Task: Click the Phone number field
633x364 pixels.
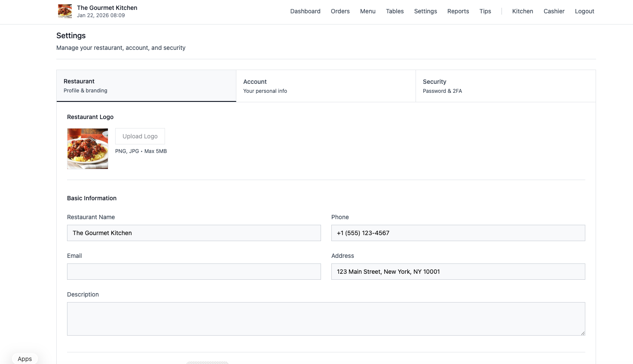Action: (458, 232)
